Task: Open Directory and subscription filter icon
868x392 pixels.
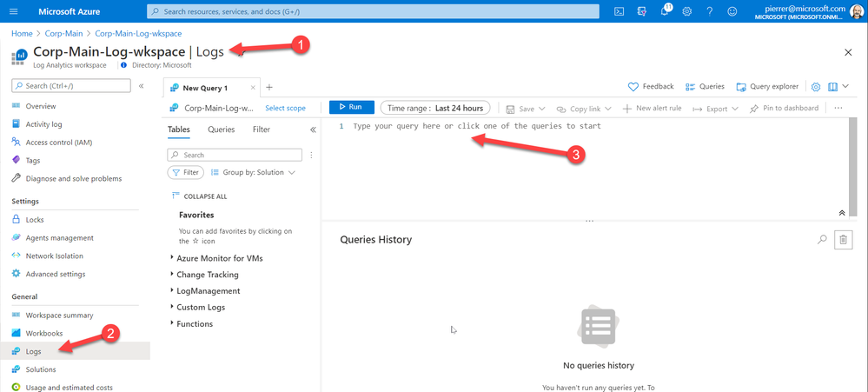Action: [x=642, y=11]
